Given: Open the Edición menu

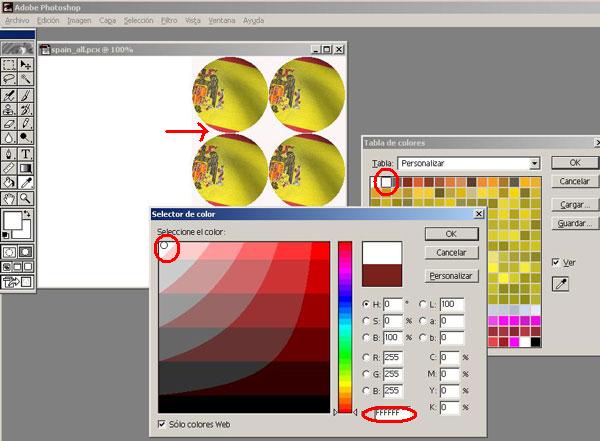Looking at the screenshot, I should coord(48,21).
